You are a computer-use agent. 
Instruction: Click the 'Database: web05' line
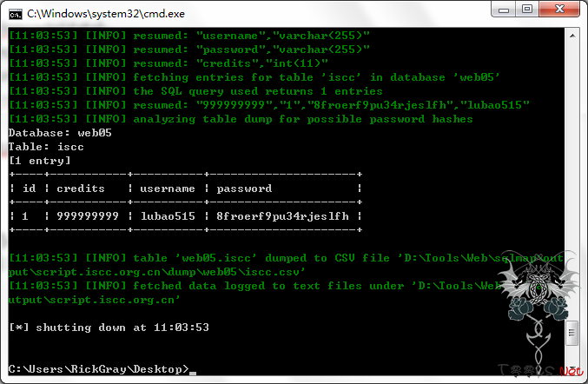(60, 133)
